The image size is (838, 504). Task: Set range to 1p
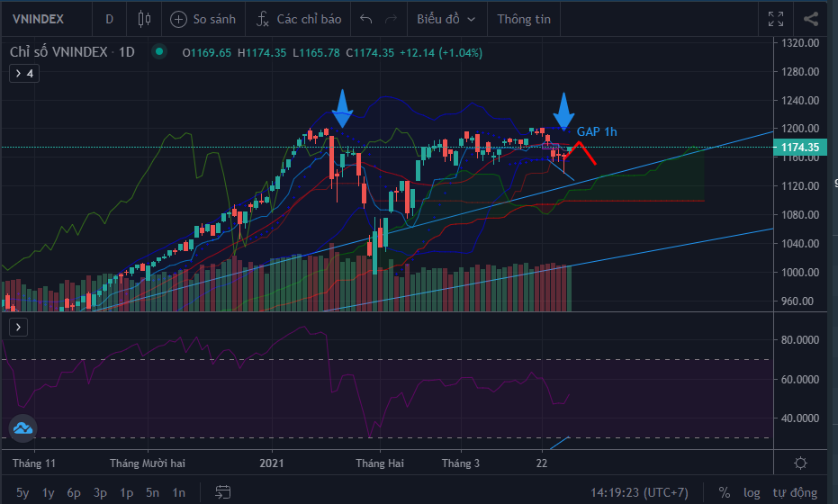(x=126, y=492)
